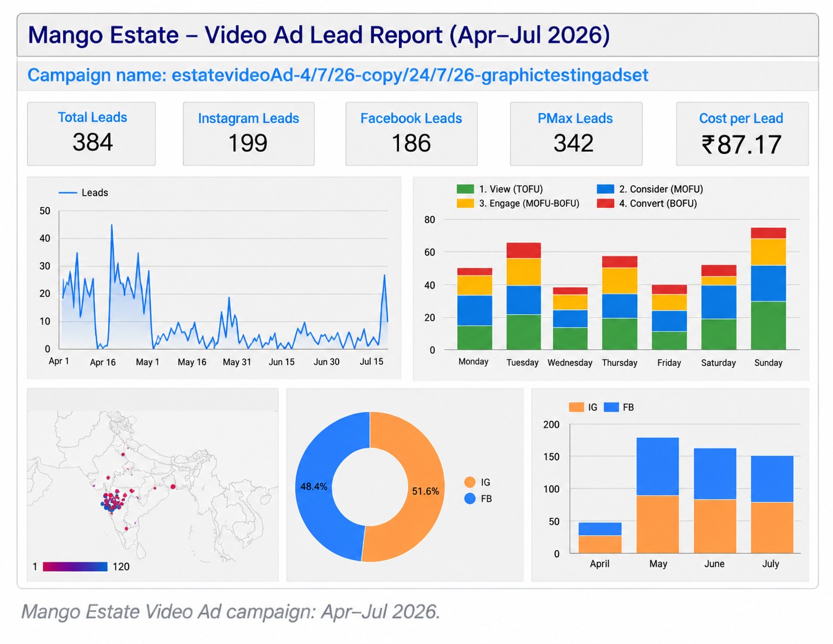Click the Friday stacked bar
Viewport: 833px width, 644px height.
pos(669,317)
